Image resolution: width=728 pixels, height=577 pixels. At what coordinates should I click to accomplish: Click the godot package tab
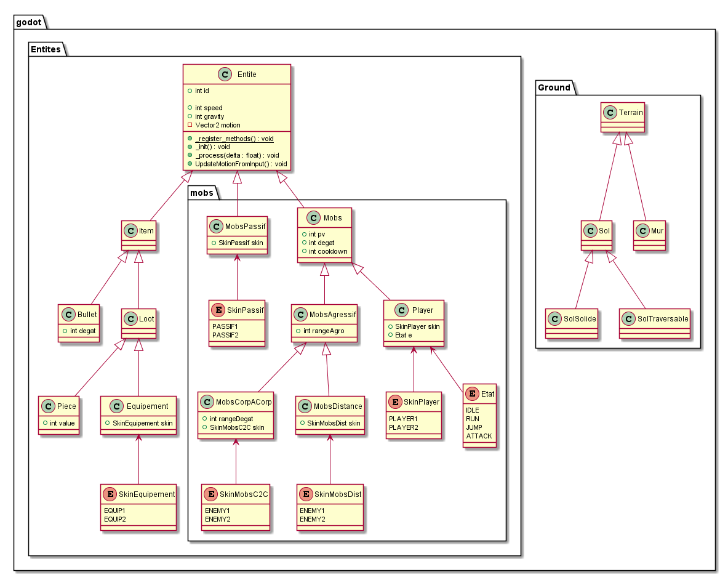pyautogui.click(x=30, y=23)
